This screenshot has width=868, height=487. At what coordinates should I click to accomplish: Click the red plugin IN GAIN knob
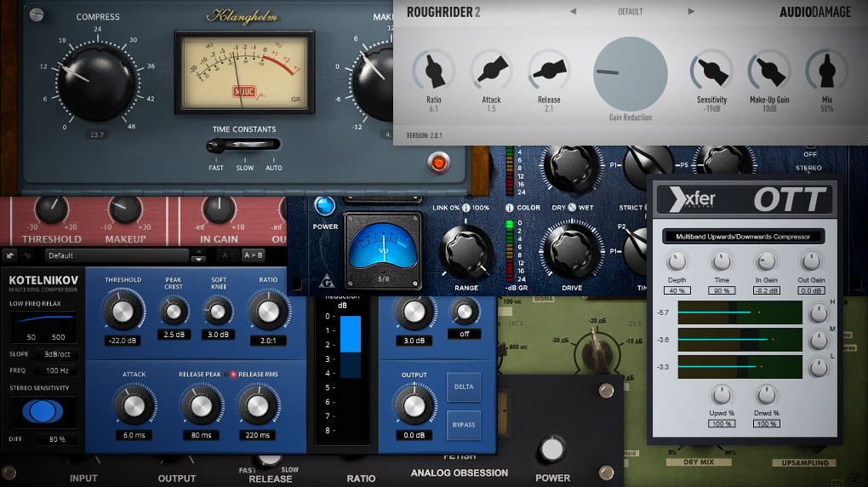[x=219, y=209]
